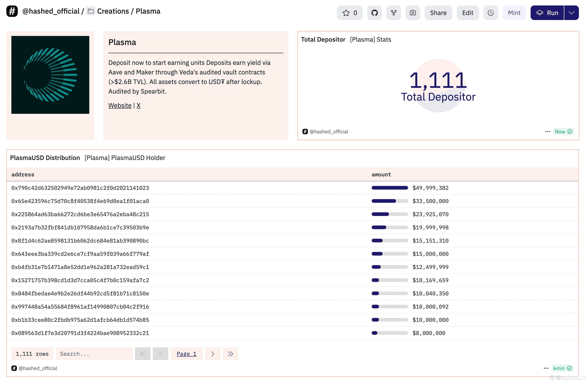Open the GitHub icon button
588x383 pixels.
tap(374, 13)
